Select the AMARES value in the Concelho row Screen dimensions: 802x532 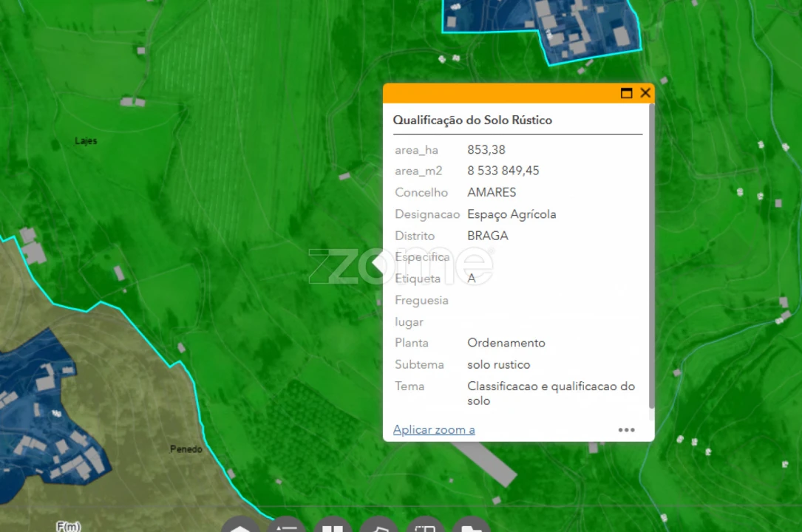click(x=491, y=192)
